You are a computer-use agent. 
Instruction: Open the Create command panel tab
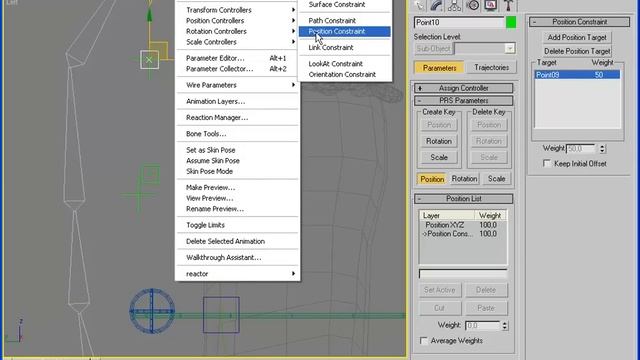pyautogui.click(x=419, y=5)
